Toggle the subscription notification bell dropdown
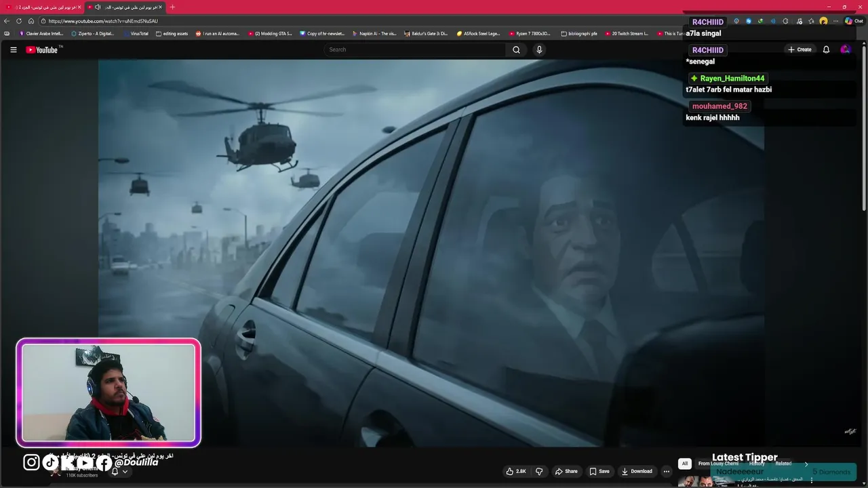The height and width of the screenshot is (488, 868). 119,472
